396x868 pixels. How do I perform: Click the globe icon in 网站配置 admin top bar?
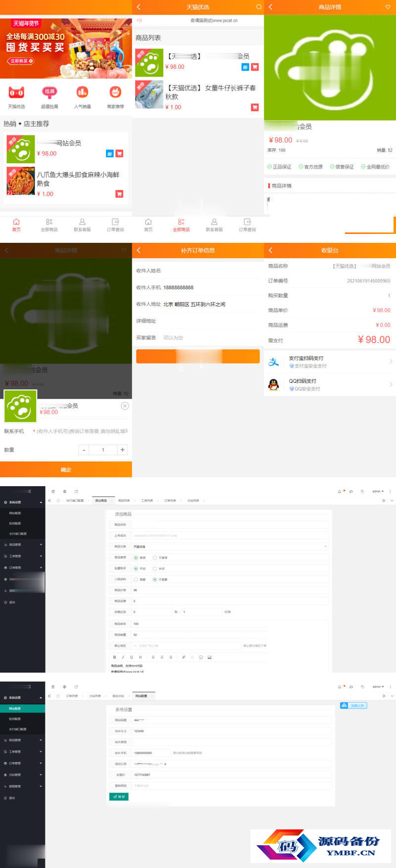coord(64,687)
